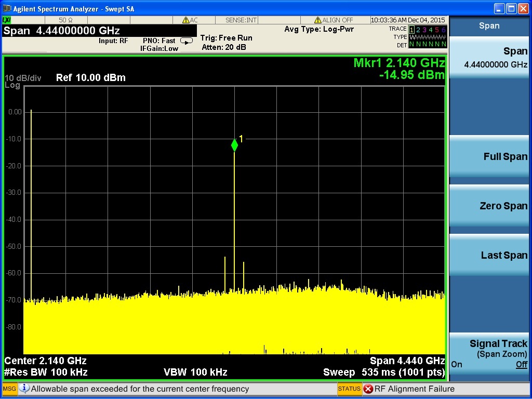Click the red RF Alignment Failure error icon
This screenshot has width=532, height=399.
(368, 389)
